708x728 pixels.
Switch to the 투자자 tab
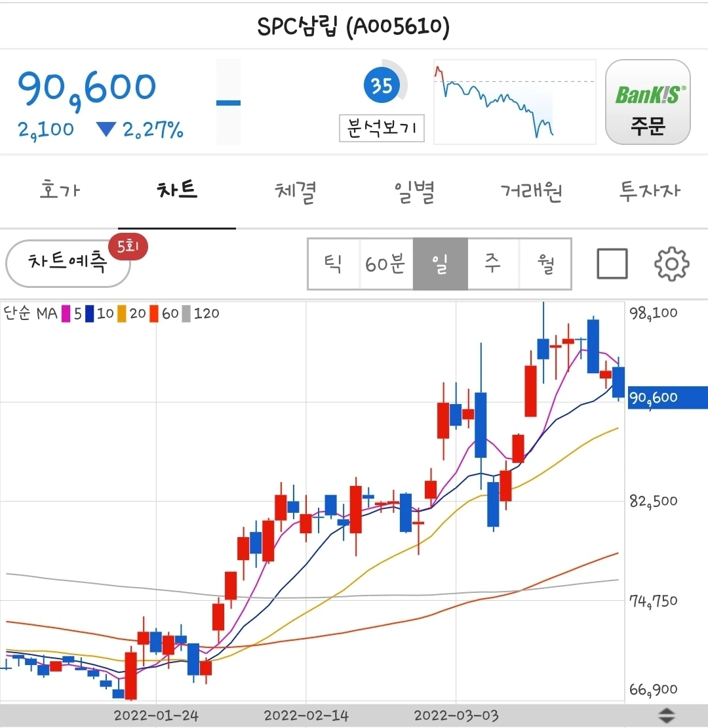point(650,191)
